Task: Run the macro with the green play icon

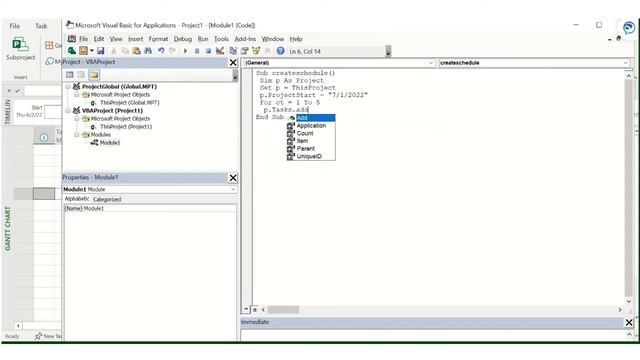Action: coord(185,51)
